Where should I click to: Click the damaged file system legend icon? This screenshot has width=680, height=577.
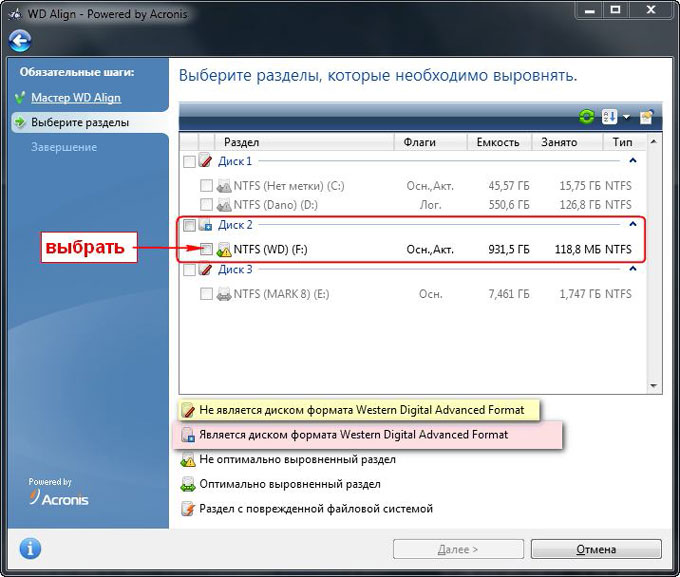point(188,508)
